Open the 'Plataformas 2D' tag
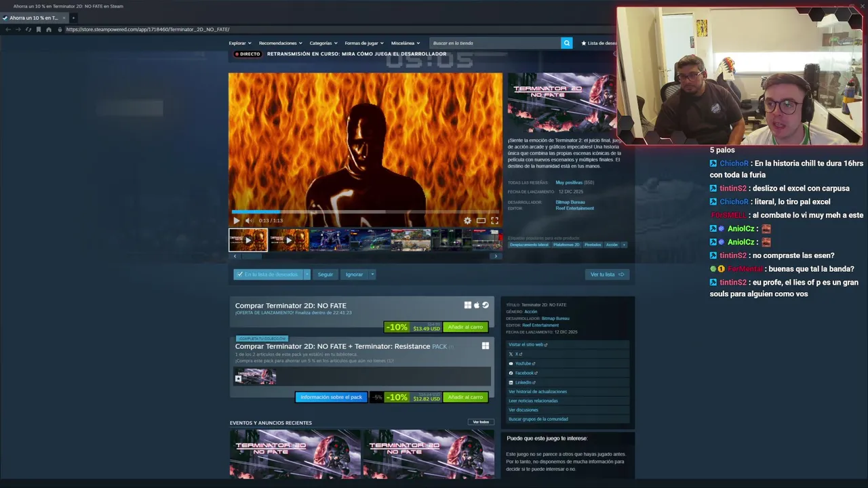The width and height of the screenshot is (868, 488). (566, 245)
